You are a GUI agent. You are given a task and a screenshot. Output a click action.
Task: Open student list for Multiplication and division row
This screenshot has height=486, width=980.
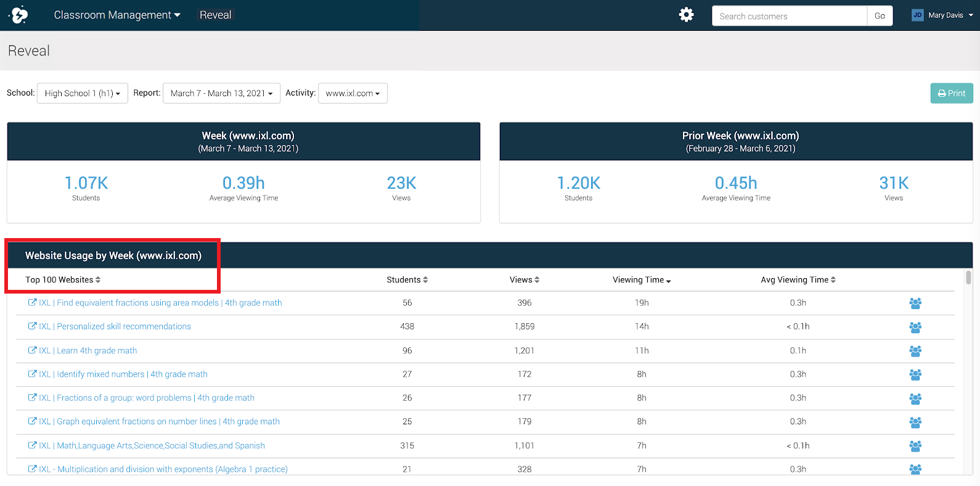(915, 469)
